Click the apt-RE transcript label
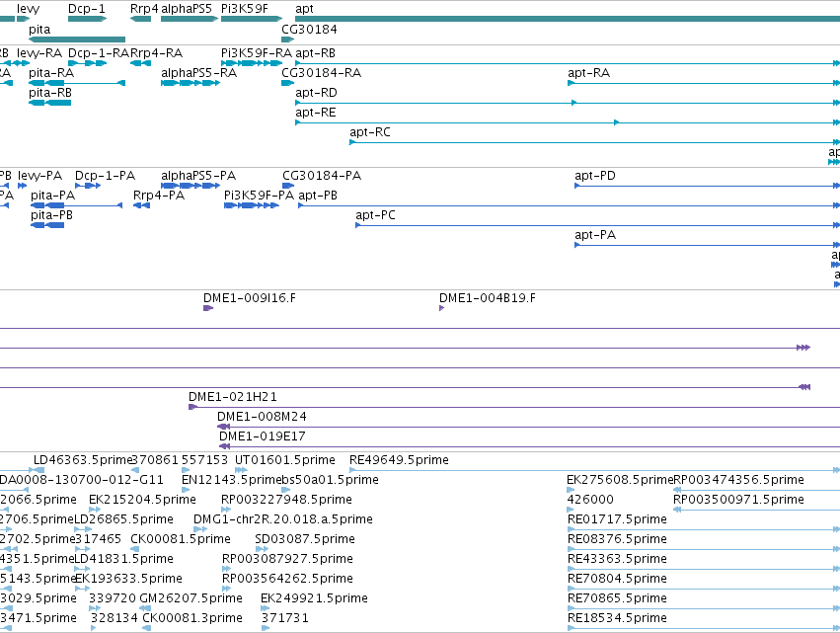 point(316,113)
